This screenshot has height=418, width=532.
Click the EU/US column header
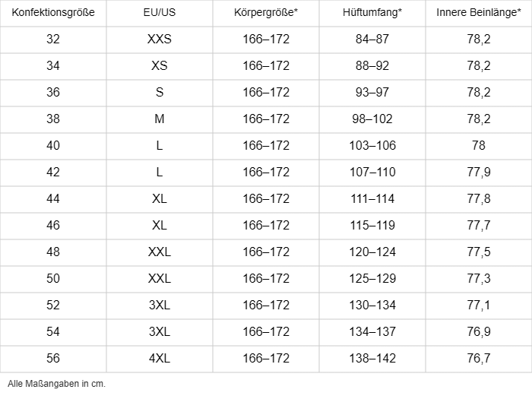point(160,13)
